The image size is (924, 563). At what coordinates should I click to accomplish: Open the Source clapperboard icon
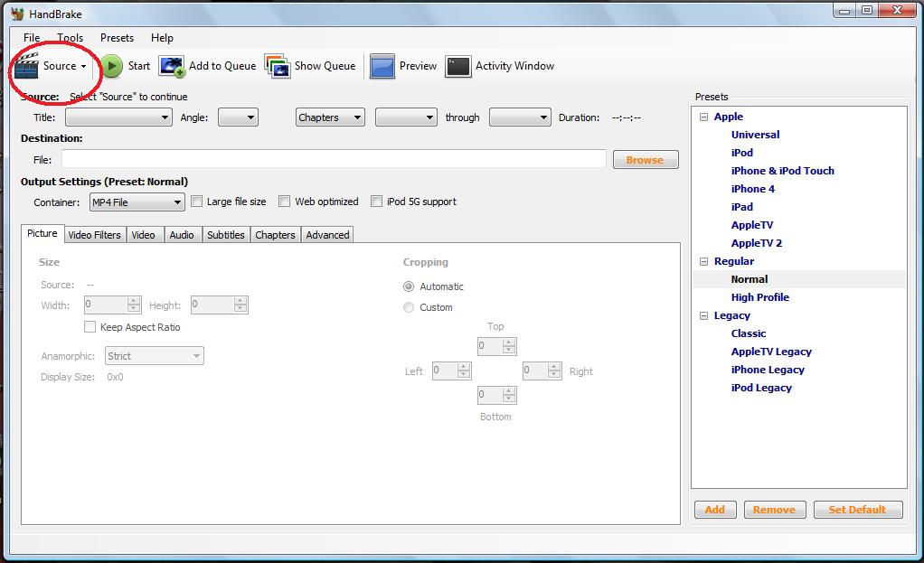26,65
